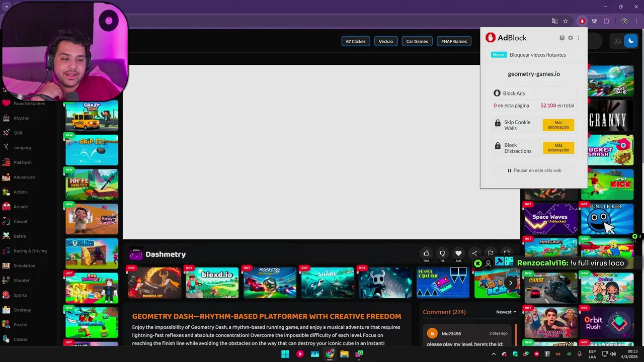Viewport: 644px width, 362px height.
Task: Select Adventure category
Action: click(24, 177)
